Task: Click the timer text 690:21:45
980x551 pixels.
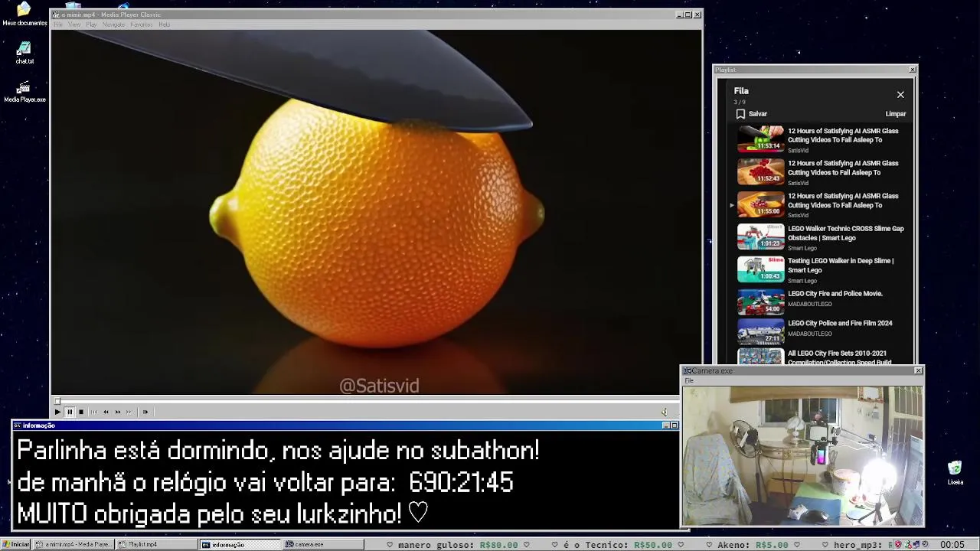Action: pos(461,483)
